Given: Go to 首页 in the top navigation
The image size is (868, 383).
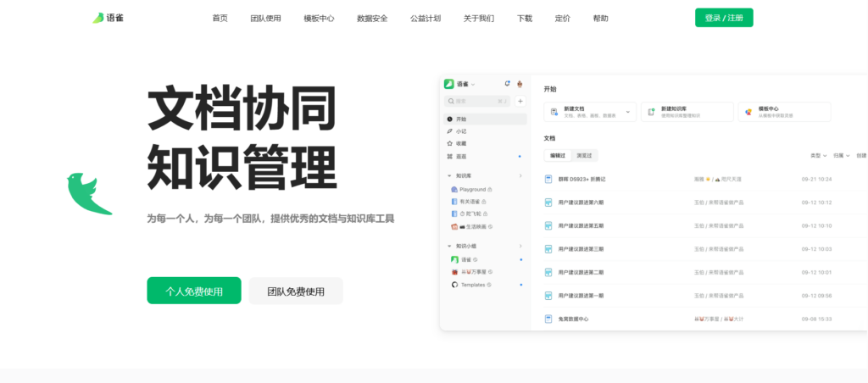Looking at the screenshot, I should 220,19.
